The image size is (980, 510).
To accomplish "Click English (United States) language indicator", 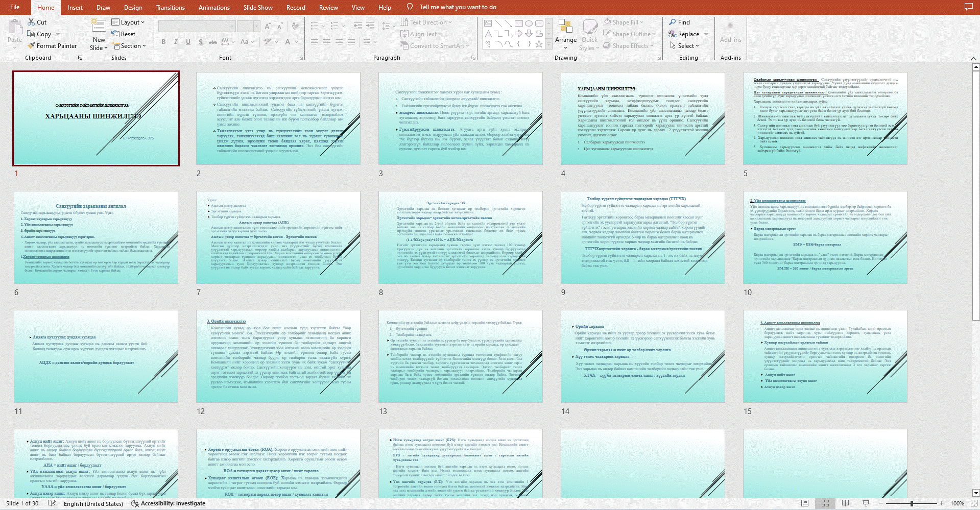I will tap(93, 503).
